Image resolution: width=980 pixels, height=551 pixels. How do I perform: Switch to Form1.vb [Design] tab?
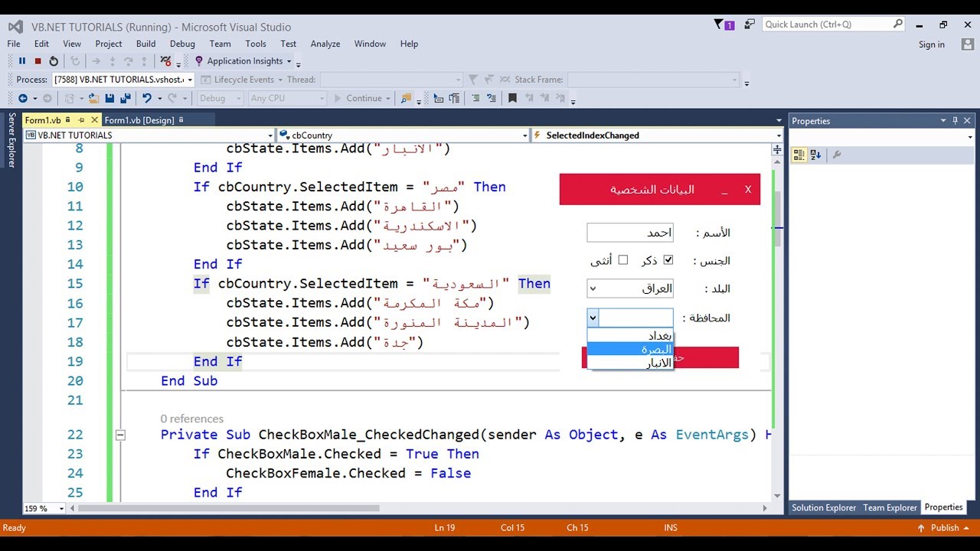(139, 120)
